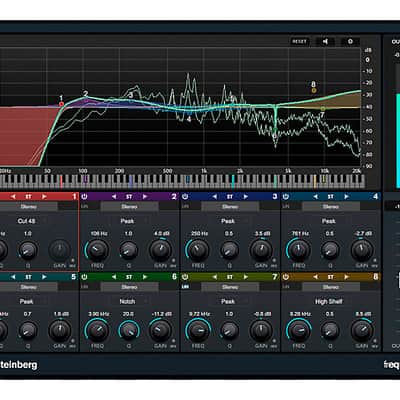
Task: Click band 8 GAIN knob
Action: click(x=362, y=330)
